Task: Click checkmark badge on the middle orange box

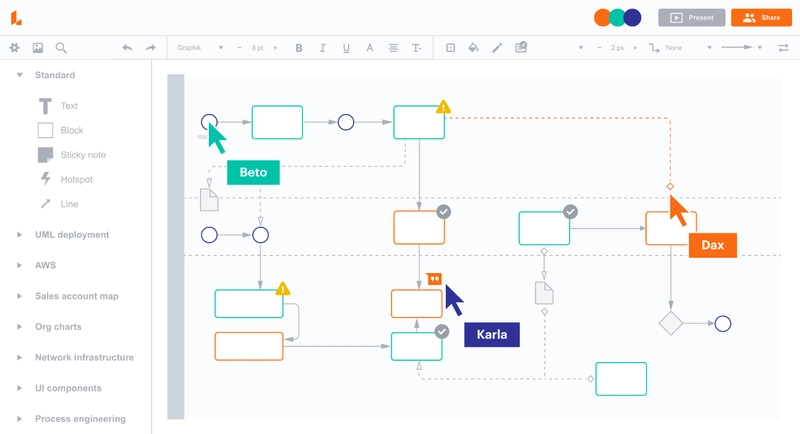Action: tap(444, 212)
